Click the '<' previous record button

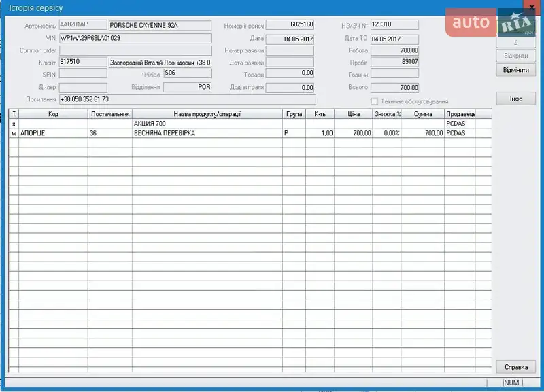click(x=516, y=42)
